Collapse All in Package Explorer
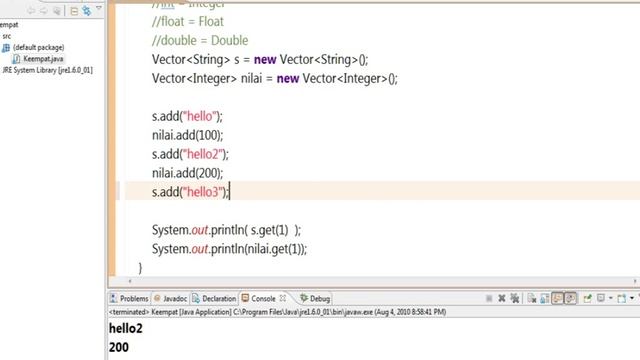Image resolution: width=640 pixels, height=360 pixels. click(74, 11)
